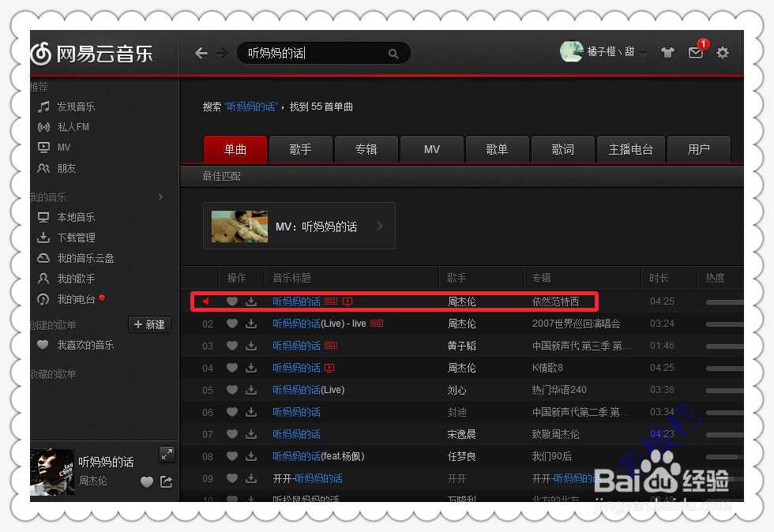
Task: Click the search magnifier icon
Action: pyautogui.click(x=393, y=54)
